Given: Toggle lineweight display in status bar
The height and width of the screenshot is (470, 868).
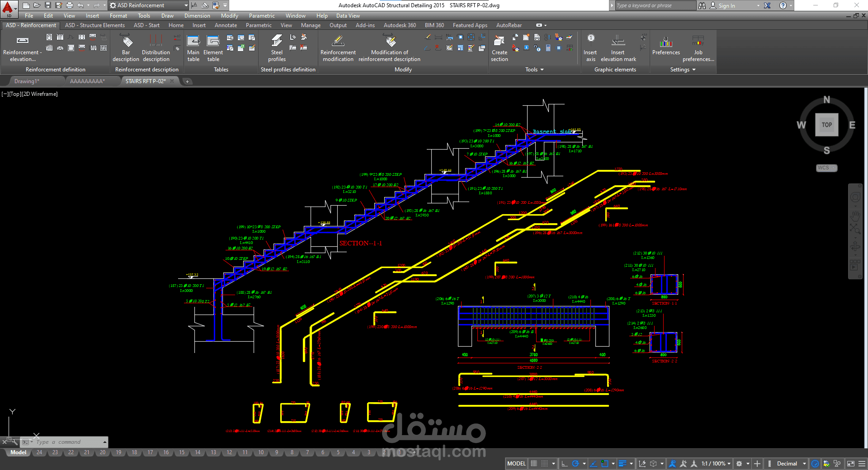Looking at the screenshot, I should point(623,464).
